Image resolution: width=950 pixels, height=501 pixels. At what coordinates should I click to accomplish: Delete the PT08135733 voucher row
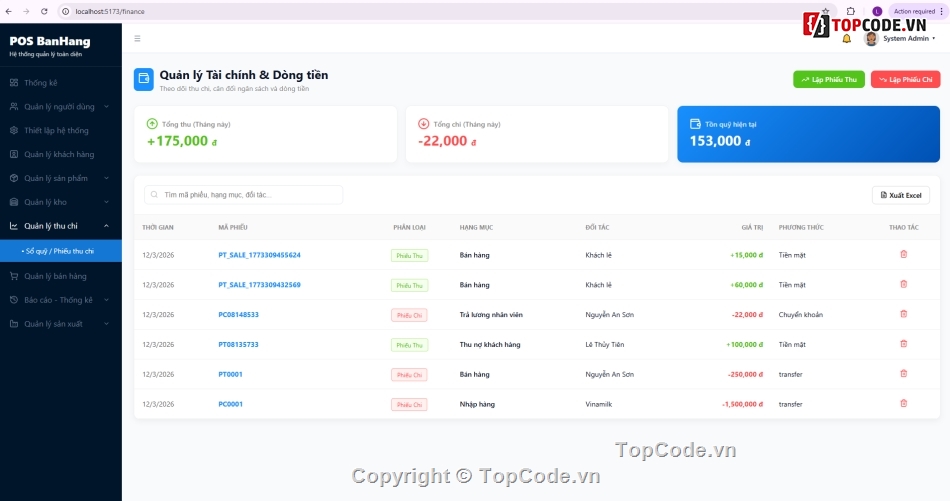[x=903, y=343]
